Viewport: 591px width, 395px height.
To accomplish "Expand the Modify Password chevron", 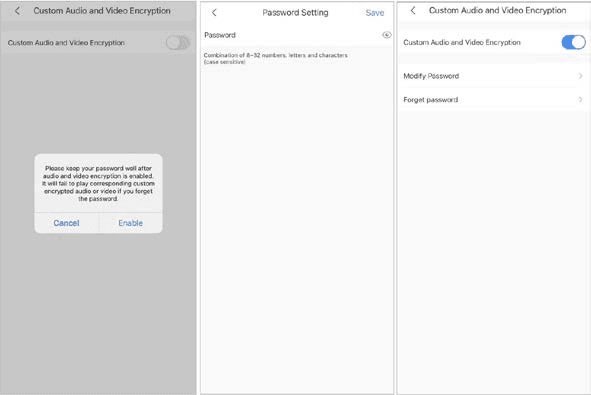I will (x=580, y=76).
